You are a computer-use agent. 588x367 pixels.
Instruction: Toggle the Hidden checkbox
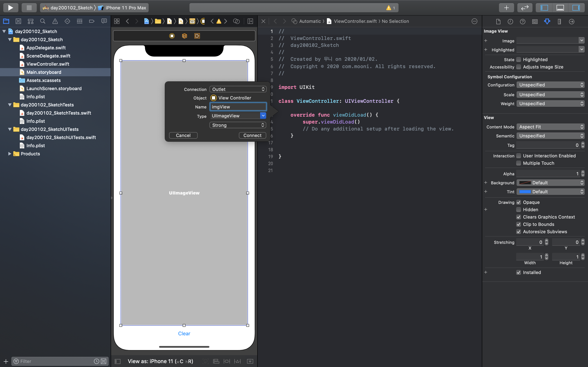coord(519,210)
